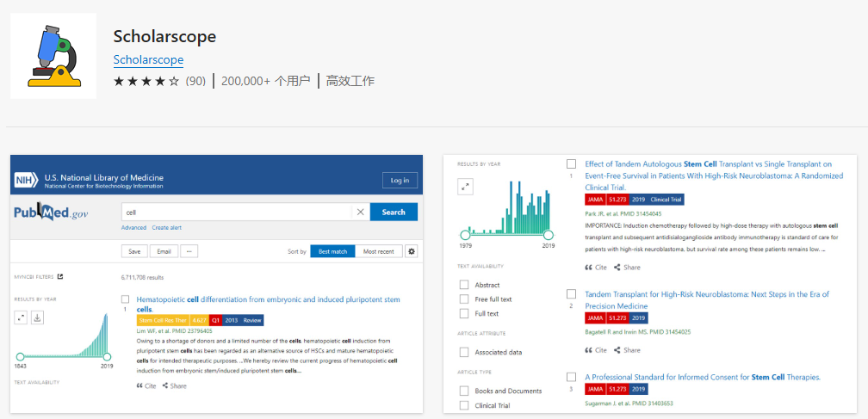Click the Clinical Trial tag on first JAMA result
This screenshot has width=868, height=419.
point(667,200)
